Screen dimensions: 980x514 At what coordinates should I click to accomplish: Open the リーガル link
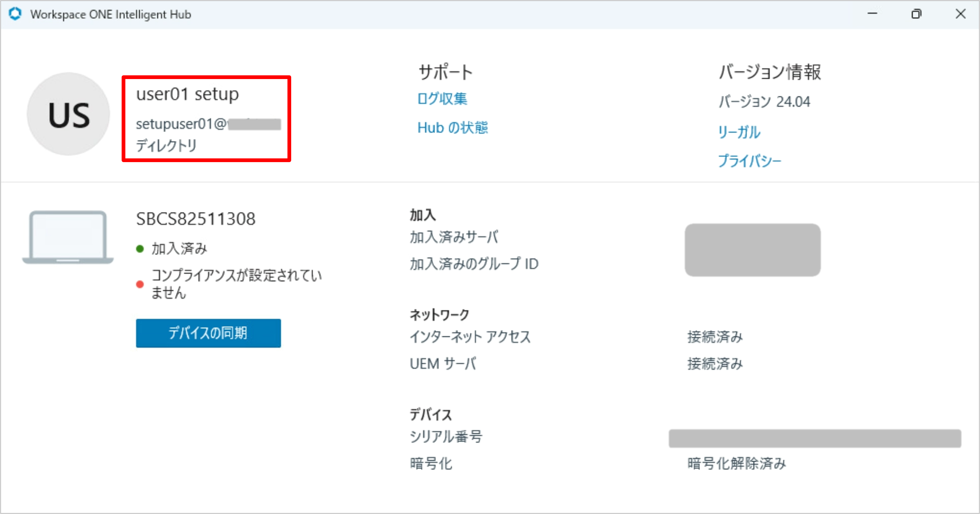coord(739,132)
